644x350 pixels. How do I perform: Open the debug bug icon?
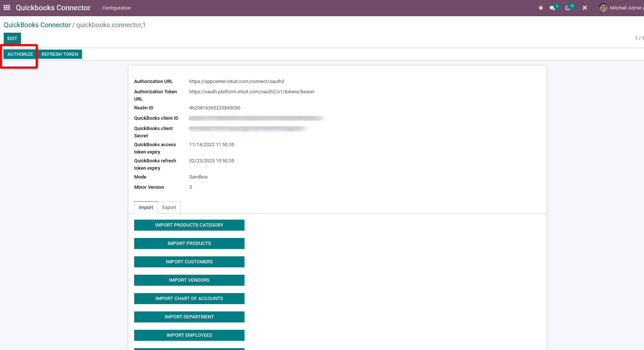[541, 8]
